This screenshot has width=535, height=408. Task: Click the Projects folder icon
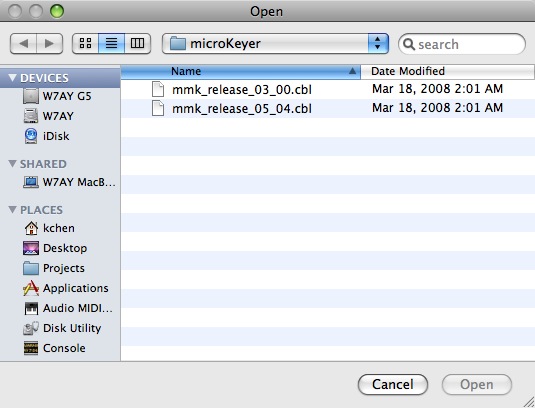[x=31, y=268]
